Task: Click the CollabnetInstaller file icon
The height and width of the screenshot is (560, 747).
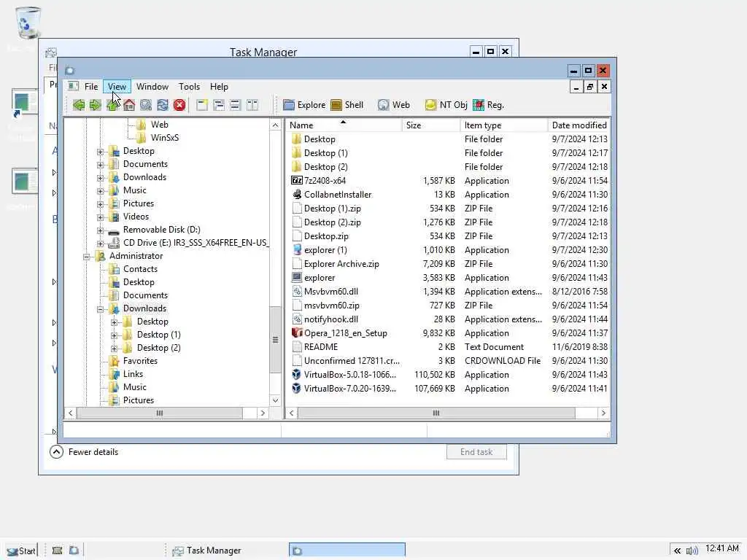Action: tap(296, 194)
